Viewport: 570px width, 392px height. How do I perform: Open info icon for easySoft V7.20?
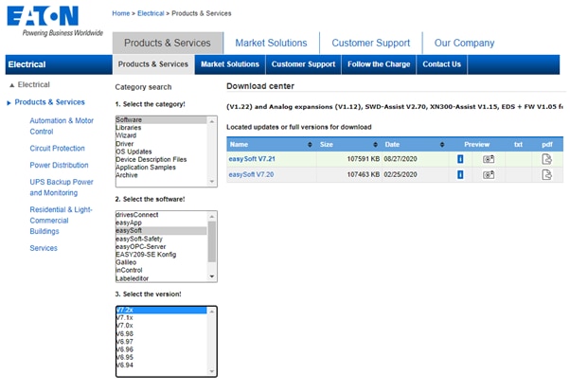click(x=460, y=174)
